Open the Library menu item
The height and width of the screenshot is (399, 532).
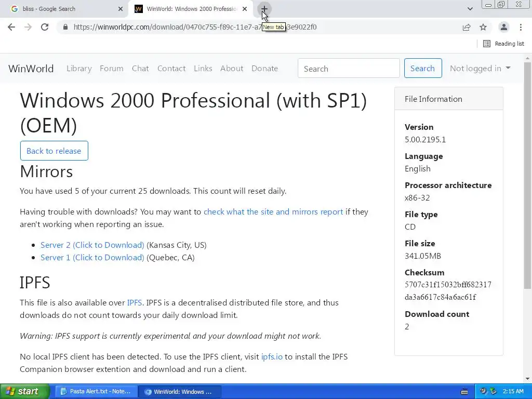point(79,69)
